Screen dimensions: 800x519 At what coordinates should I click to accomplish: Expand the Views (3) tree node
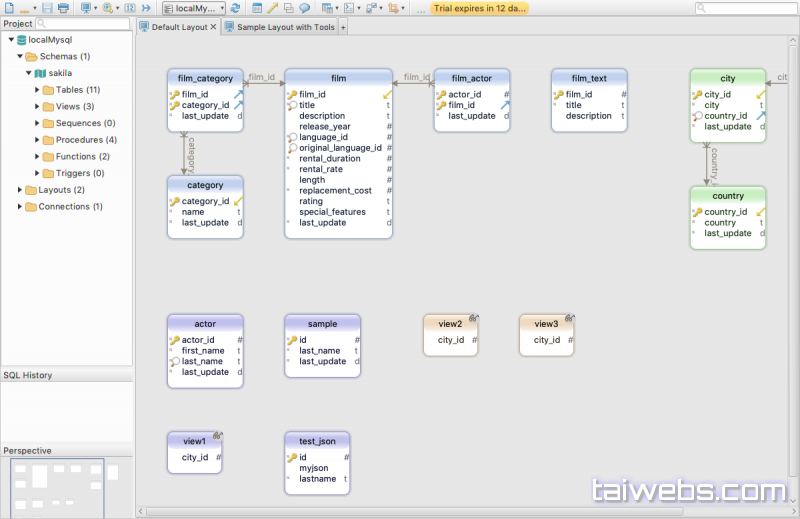coord(38,106)
